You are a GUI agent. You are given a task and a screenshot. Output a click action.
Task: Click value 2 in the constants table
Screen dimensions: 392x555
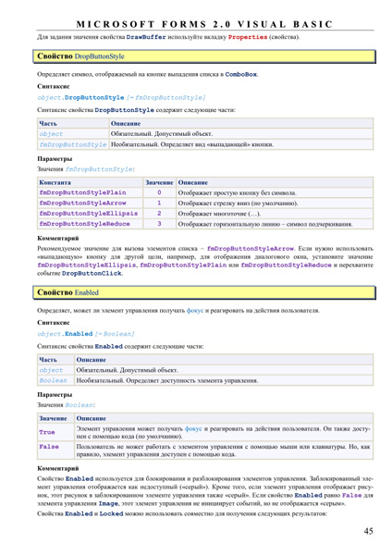click(159, 214)
